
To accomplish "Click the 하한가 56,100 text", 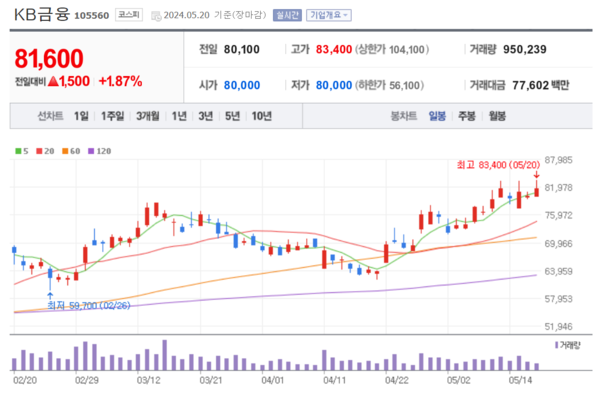I will click(390, 85).
